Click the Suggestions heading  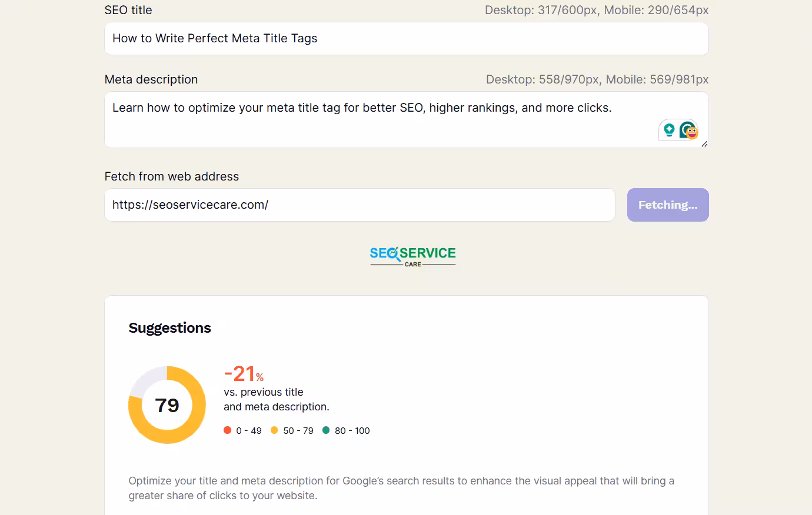(x=169, y=328)
